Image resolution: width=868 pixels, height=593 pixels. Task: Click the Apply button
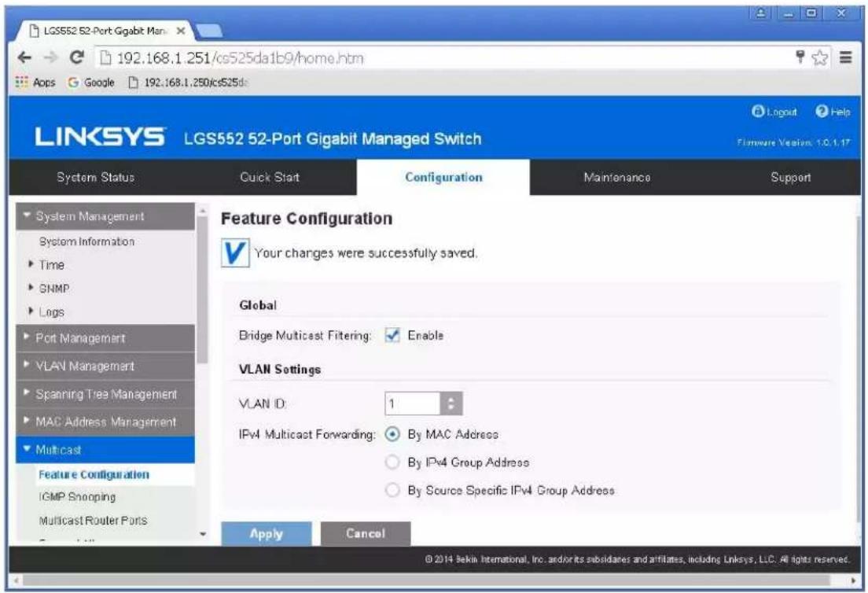click(267, 534)
